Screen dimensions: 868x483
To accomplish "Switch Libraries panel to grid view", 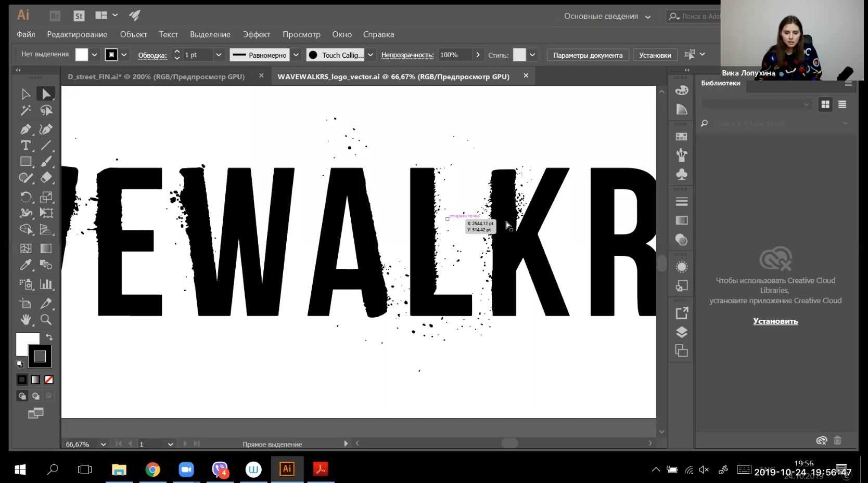I will click(825, 105).
